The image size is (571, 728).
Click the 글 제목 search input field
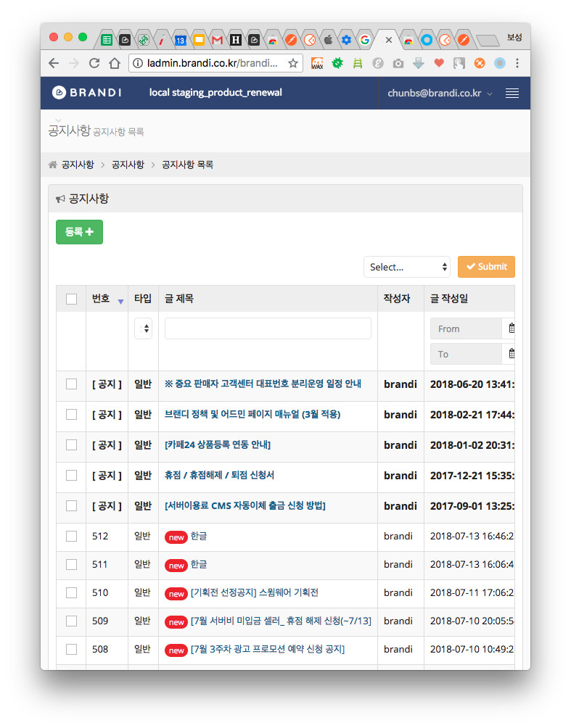click(268, 328)
